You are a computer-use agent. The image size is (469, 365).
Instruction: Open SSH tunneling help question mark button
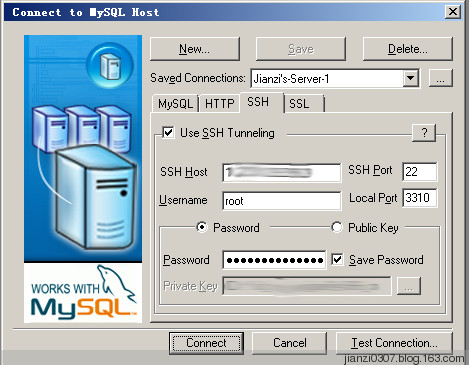(424, 133)
